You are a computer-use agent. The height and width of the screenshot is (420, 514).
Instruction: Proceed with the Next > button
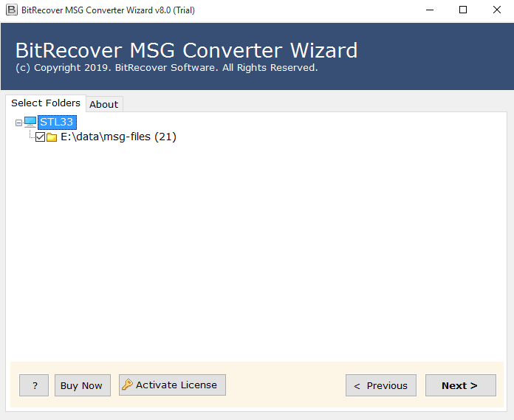tap(461, 385)
